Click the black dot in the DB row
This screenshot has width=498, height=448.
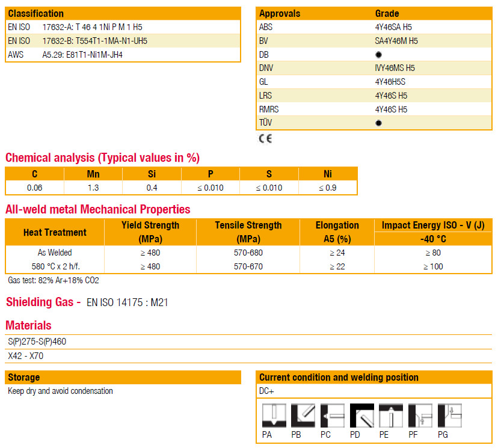point(378,55)
